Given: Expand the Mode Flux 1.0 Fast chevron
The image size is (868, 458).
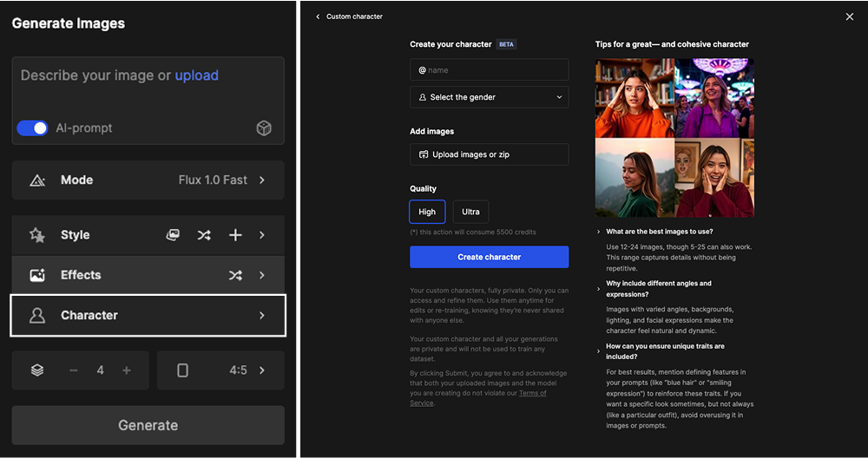Looking at the screenshot, I should (262, 180).
